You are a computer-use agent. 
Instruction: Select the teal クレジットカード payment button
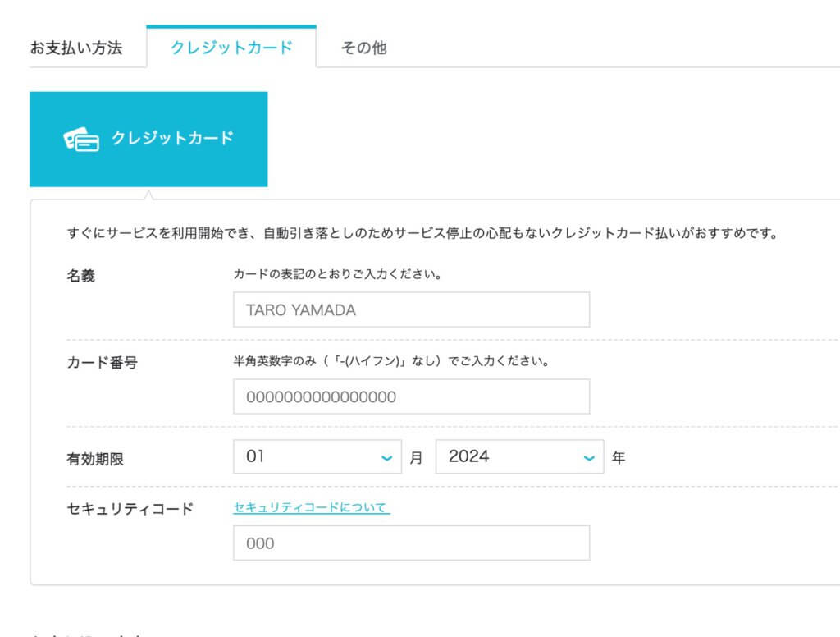[x=148, y=140]
